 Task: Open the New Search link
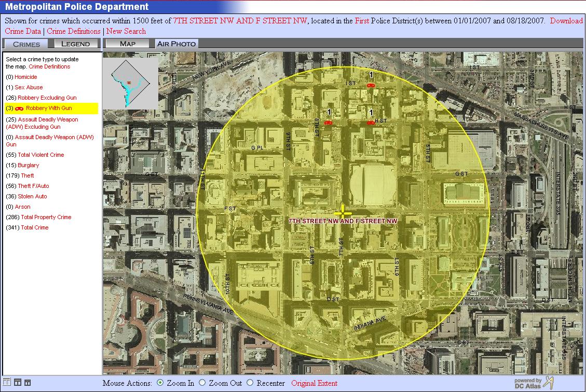[126, 31]
